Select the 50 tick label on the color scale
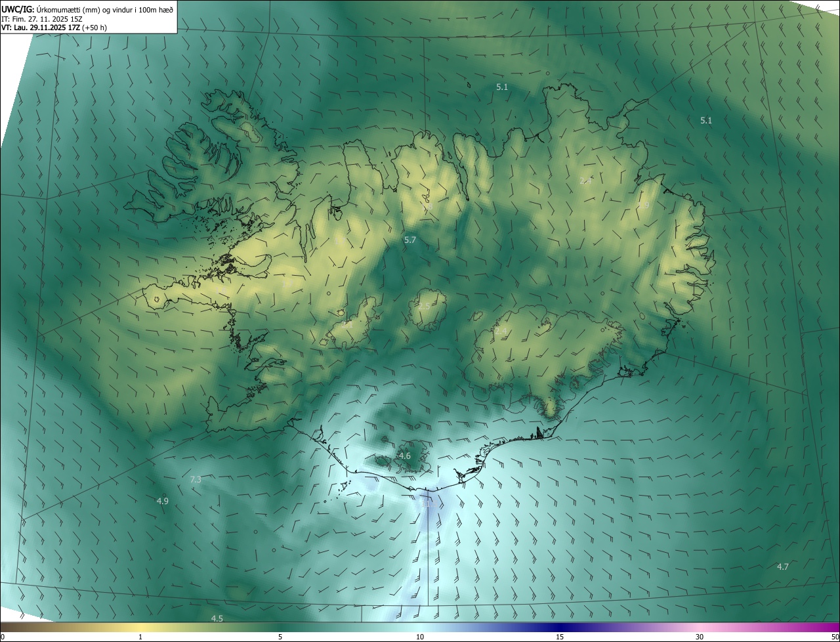 (835, 637)
